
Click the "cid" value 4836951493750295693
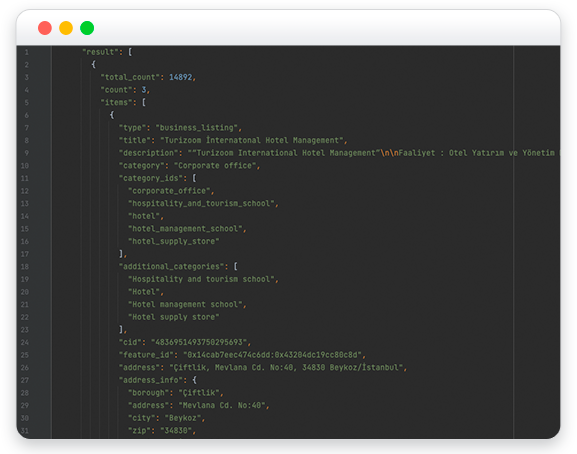tap(199, 342)
